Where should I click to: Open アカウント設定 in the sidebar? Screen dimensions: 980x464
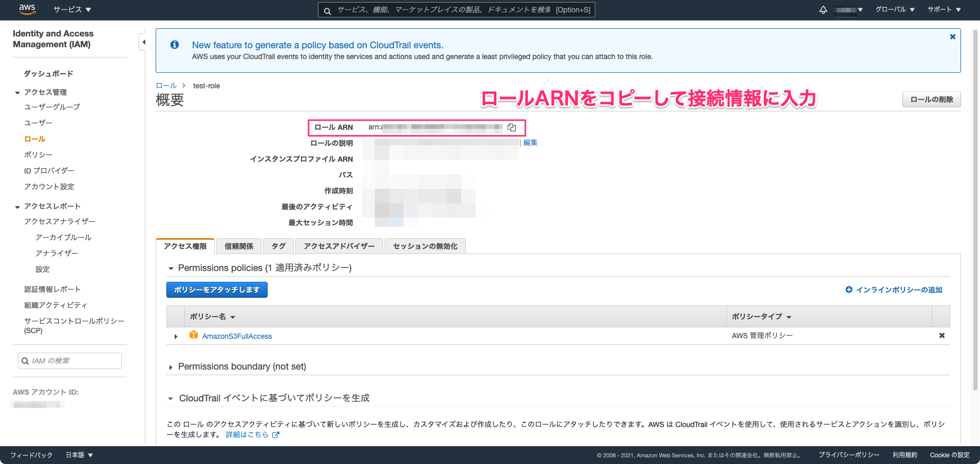coord(49,186)
